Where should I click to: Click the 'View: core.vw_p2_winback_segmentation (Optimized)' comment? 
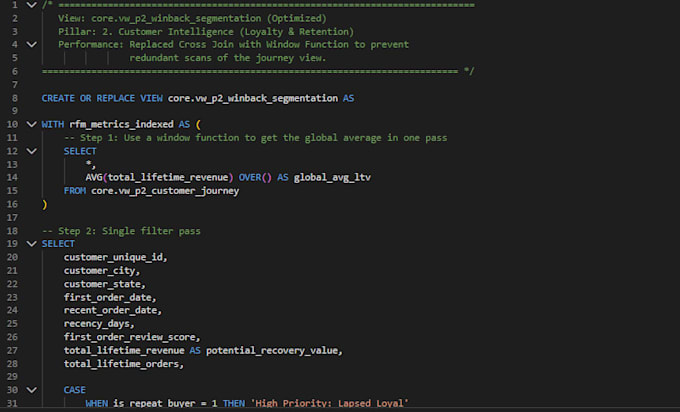192,19
